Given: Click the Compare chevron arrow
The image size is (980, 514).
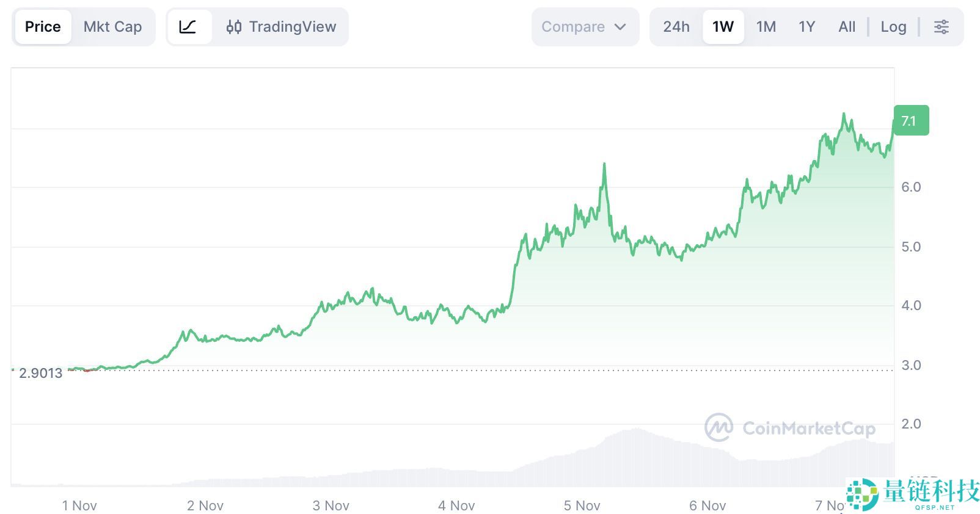Looking at the screenshot, I should pyautogui.click(x=620, y=27).
